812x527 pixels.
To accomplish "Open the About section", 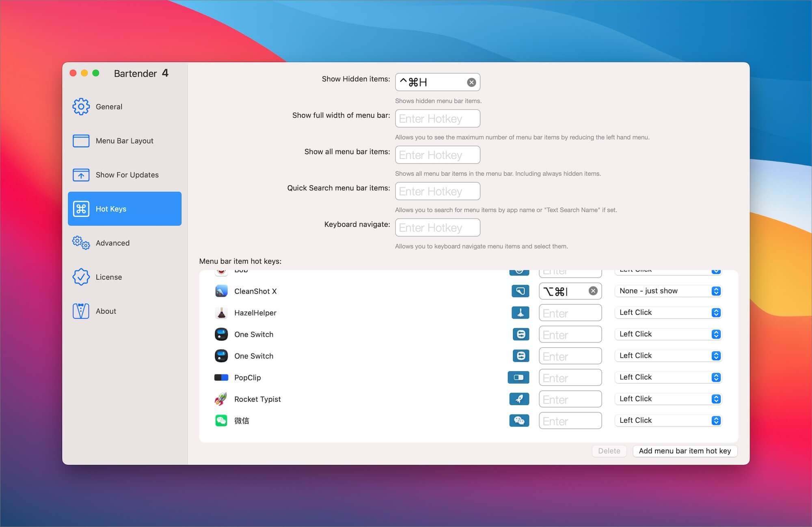I will [124, 311].
